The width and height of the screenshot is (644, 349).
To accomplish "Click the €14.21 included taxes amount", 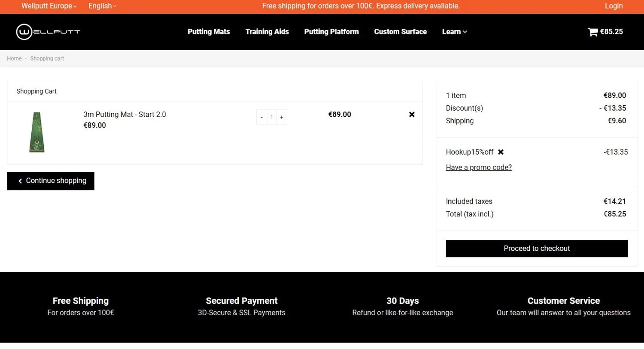I will 615,201.
